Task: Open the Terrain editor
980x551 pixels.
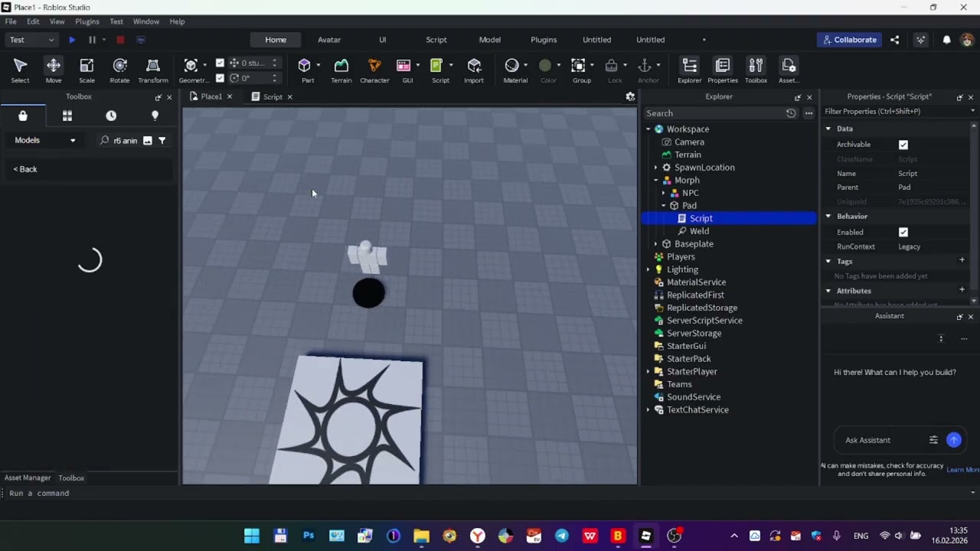Action: pos(341,70)
